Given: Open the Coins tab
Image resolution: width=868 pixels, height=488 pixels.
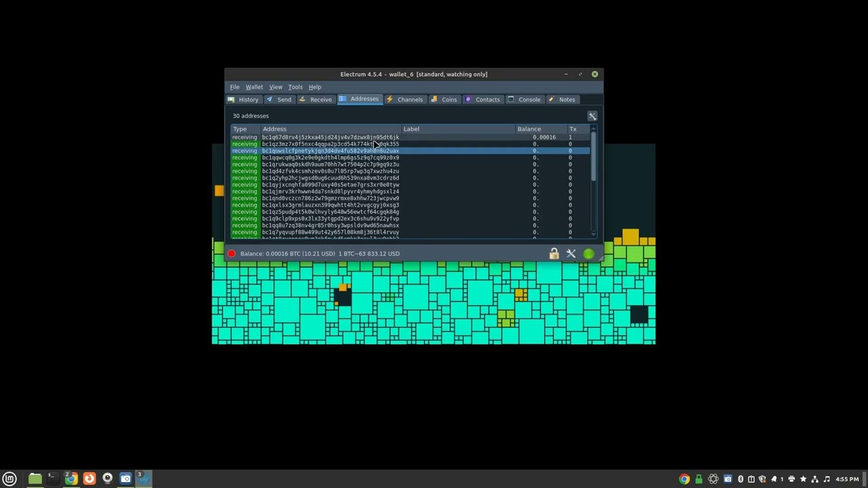Looking at the screenshot, I should (444, 100).
